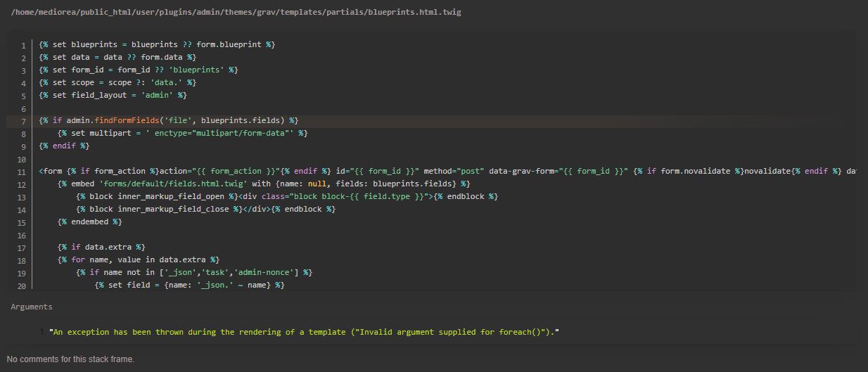The height and width of the screenshot is (372, 868).
Task: Click the highlighted admin.findFormFields line
Action: (169, 121)
